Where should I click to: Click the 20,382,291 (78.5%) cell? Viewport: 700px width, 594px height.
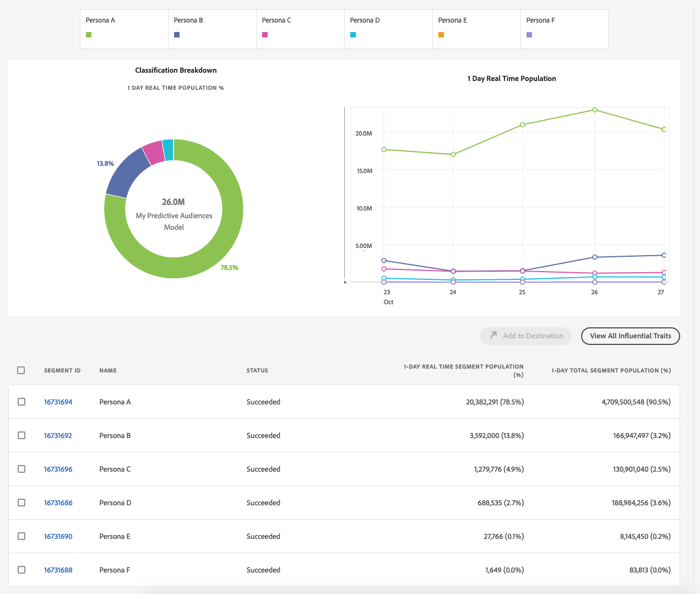pos(495,402)
